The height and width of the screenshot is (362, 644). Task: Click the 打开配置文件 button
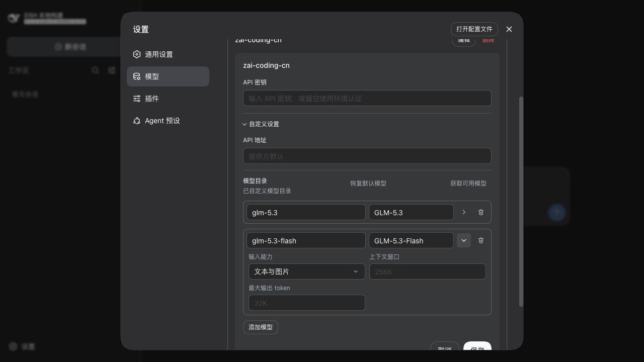click(x=474, y=29)
